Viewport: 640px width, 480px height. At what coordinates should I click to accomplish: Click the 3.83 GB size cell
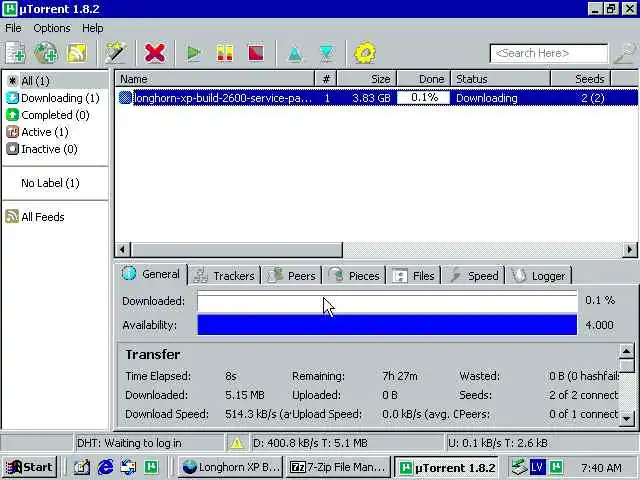(x=371, y=98)
